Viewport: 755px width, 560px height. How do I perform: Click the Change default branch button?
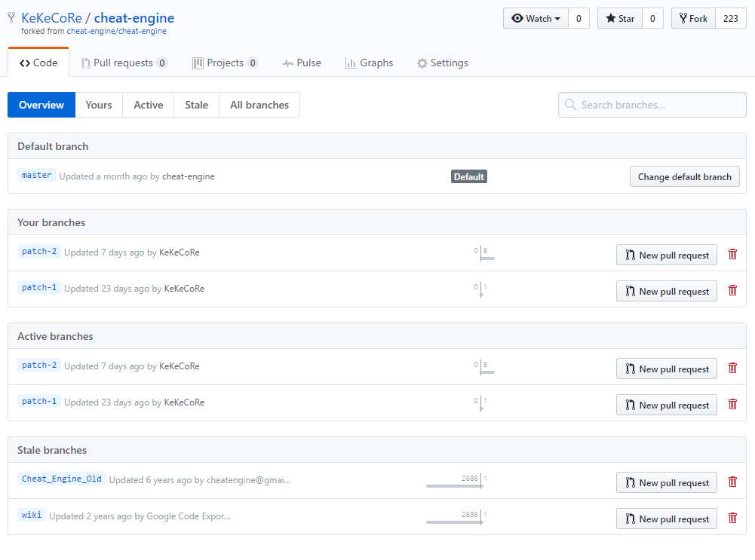point(684,176)
